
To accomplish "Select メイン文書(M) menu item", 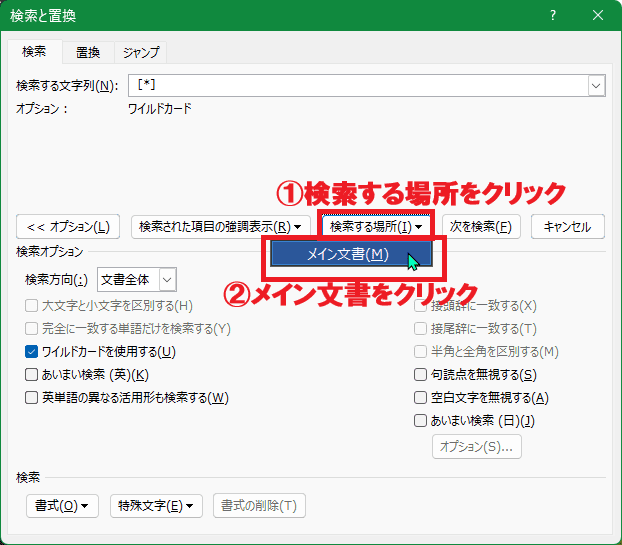I will (x=351, y=254).
